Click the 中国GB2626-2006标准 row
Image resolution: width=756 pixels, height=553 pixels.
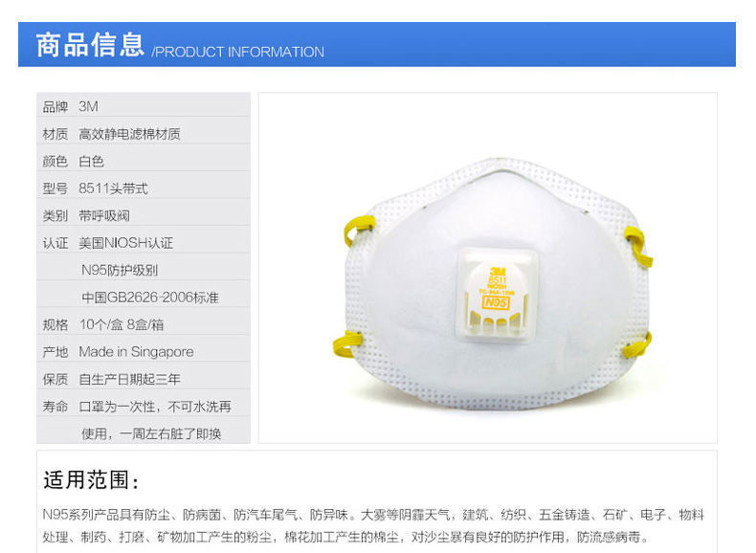[144, 297]
